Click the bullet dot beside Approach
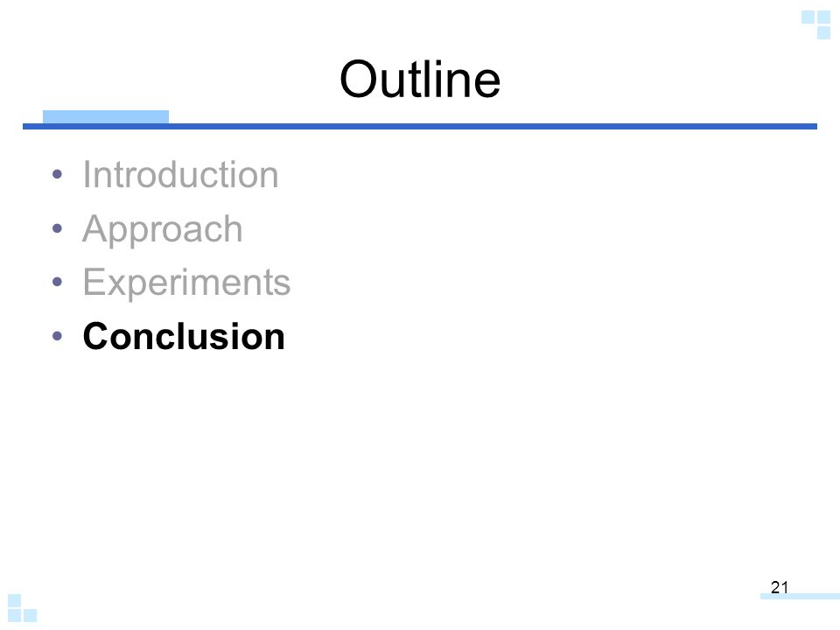Viewport: 840px width, 630px height. pyautogui.click(x=58, y=228)
